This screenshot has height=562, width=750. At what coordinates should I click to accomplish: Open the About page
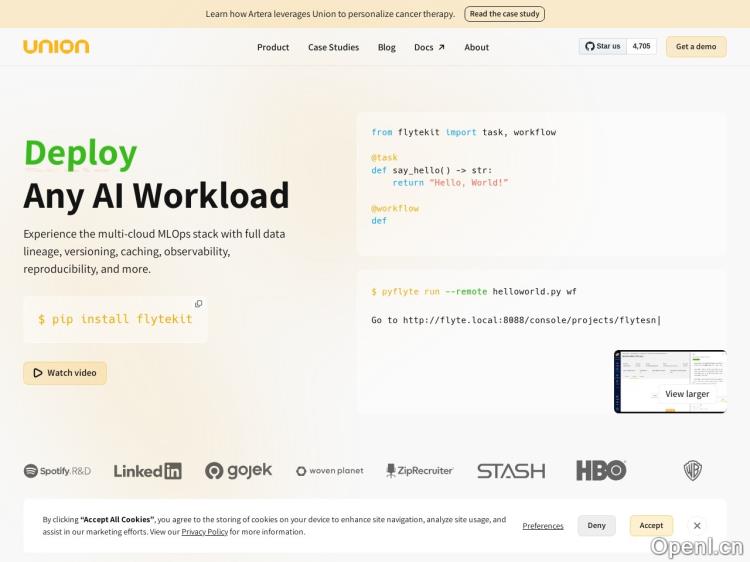(x=476, y=47)
